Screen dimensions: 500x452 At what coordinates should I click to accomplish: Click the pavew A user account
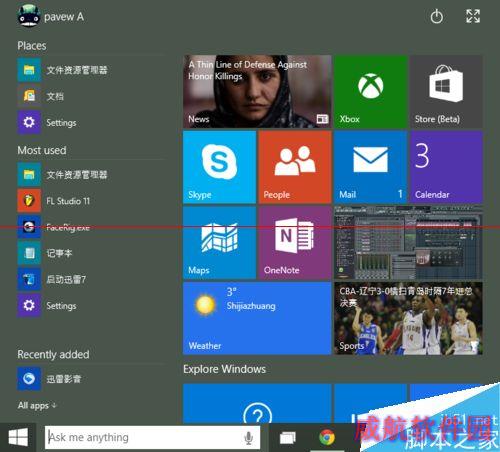point(51,16)
